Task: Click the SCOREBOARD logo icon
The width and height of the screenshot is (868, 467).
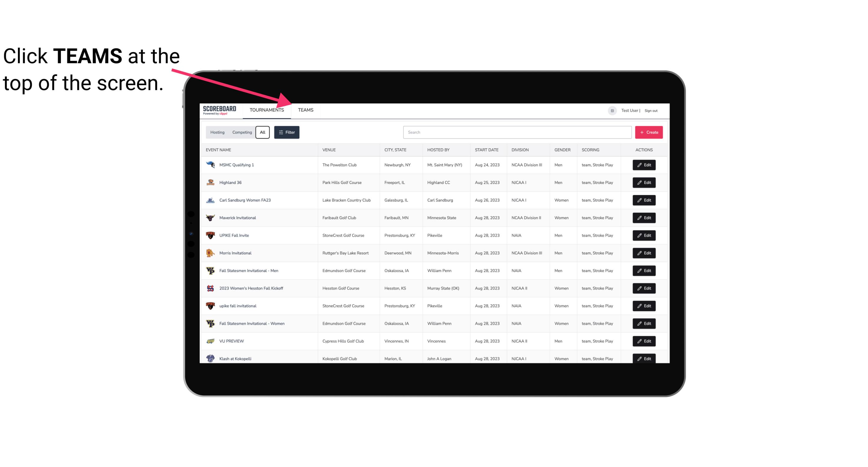Action: point(218,109)
